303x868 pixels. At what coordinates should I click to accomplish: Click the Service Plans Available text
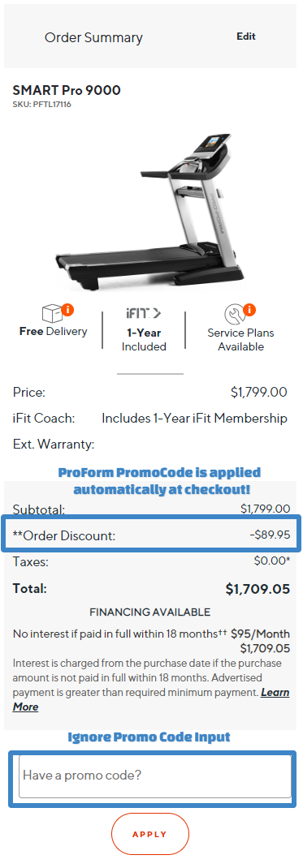[x=240, y=340]
